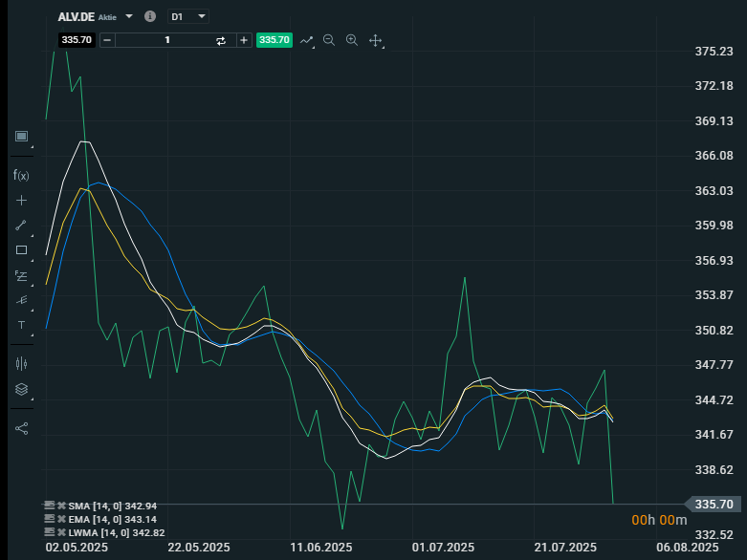Click the 363.03 price axis label
The image size is (747, 560).
coord(714,191)
